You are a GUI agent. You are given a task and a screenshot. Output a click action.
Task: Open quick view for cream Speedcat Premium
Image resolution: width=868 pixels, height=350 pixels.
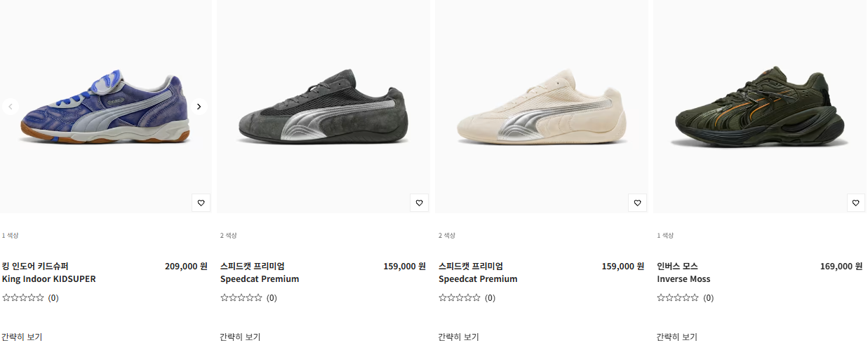click(x=458, y=337)
